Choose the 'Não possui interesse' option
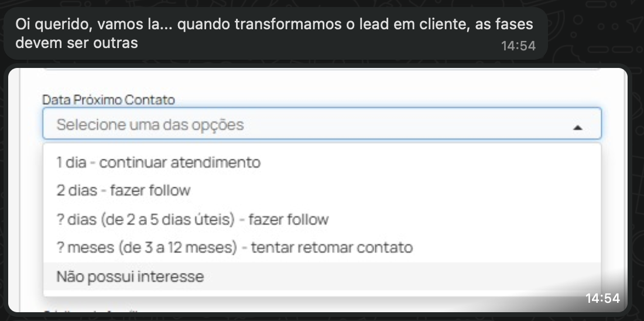Image resolution: width=644 pixels, height=321 pixels. (x=130, y=276)
